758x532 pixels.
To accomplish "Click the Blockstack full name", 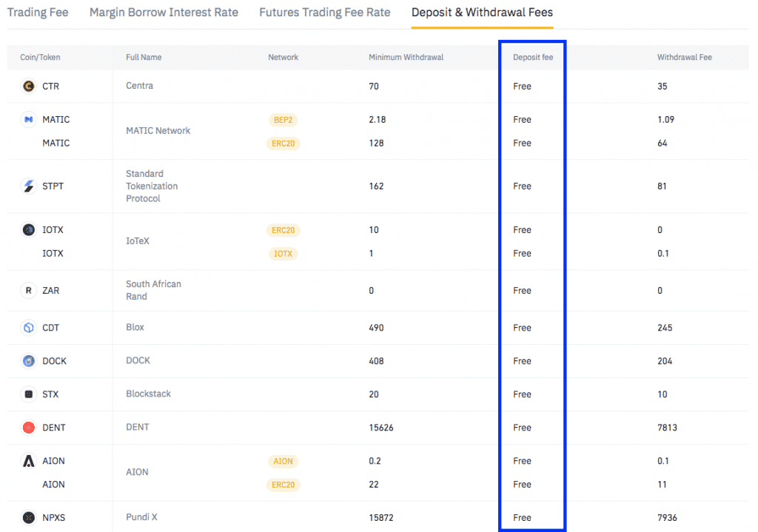I will [x=148, y=394].
